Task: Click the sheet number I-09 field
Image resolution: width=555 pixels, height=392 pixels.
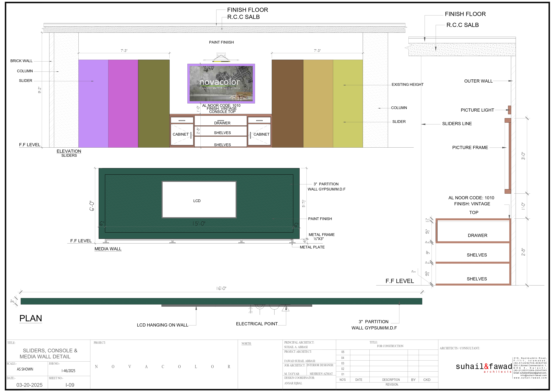Action: (x=70, y=385)
